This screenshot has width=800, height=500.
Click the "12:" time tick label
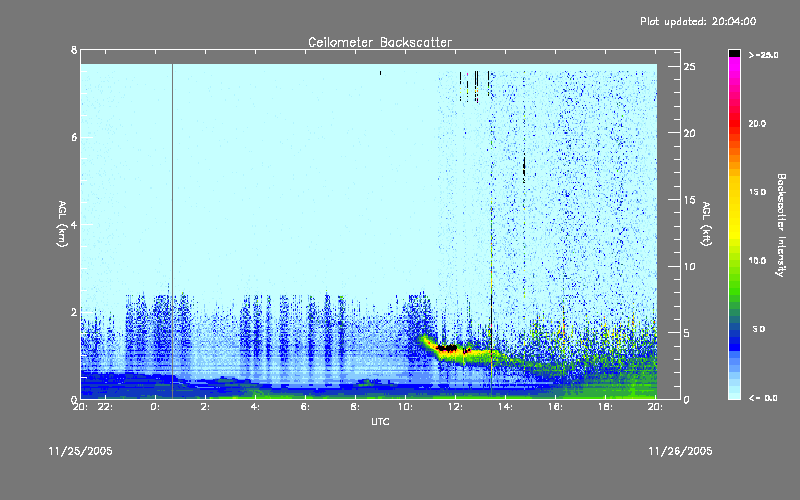pyautogui.click(x=455, y=407)
